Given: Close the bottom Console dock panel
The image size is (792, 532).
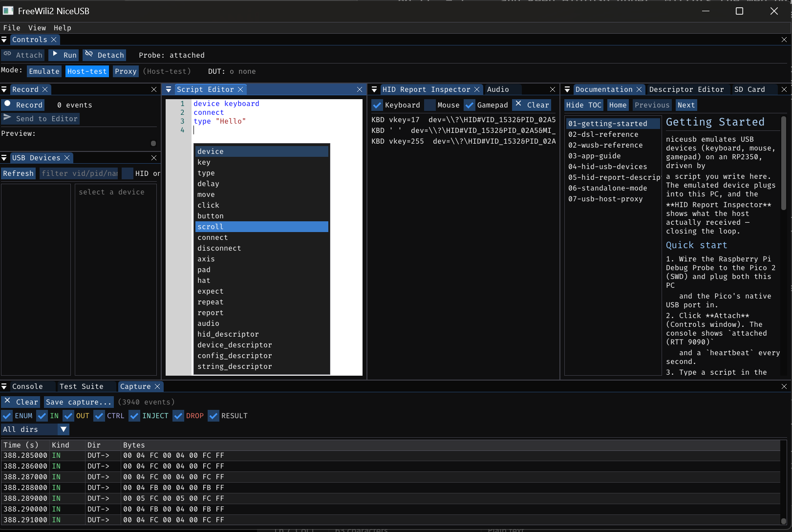Looking at the screenshot, I should pyautogui.click(x=784, y=386).
